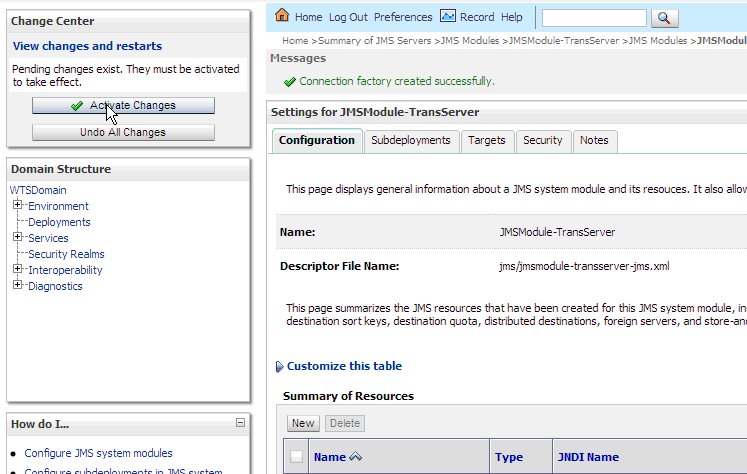
Task: Tick the select-all checkbox in table header
Action: pyautogui.click(x=296, y=456)
